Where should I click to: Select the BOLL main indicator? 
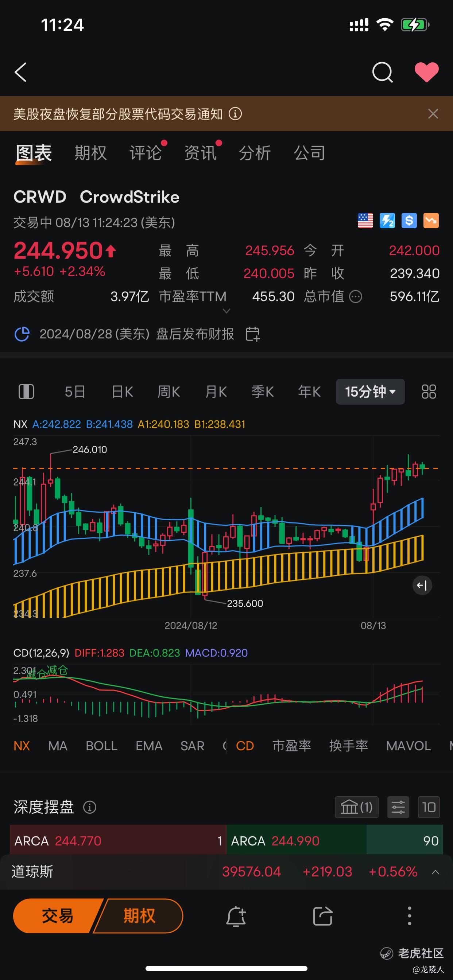click(x=102, y=746)
